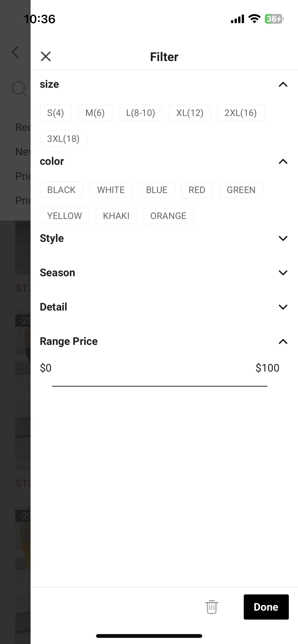Image resolution: width=298 pixels, height=644 pixels.
Task: Collapse the color section chevron
Action: click(283, 162)
